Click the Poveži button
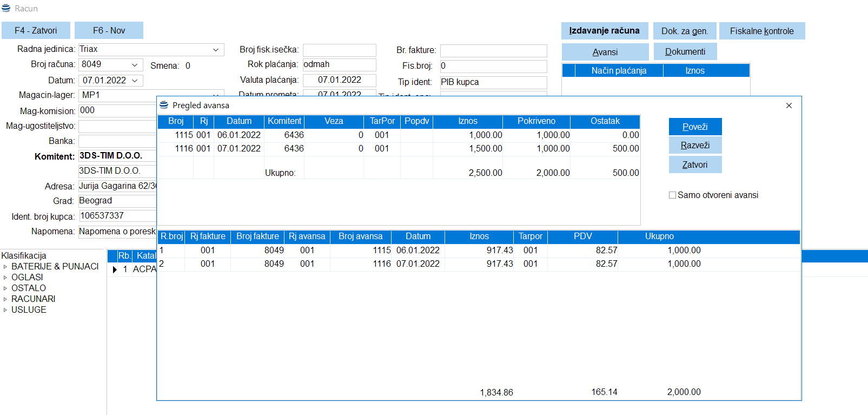868x415 pixels. coord(695,127)
